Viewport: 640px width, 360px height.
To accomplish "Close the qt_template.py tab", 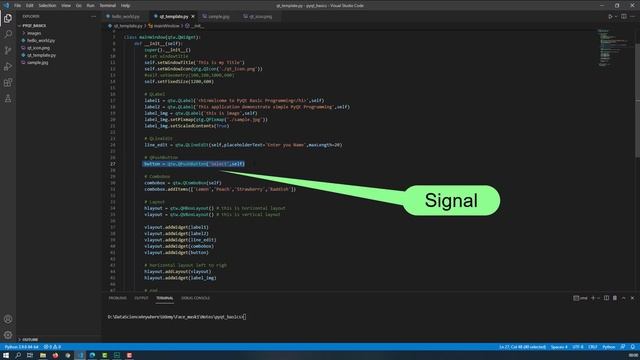I will pyautogui.click(x=193, y=16).
